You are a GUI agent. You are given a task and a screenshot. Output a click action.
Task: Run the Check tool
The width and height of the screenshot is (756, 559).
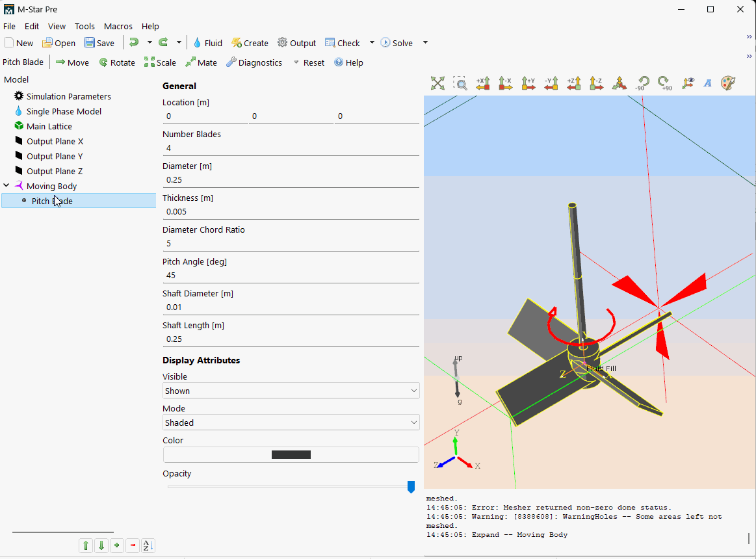(343, 43)
